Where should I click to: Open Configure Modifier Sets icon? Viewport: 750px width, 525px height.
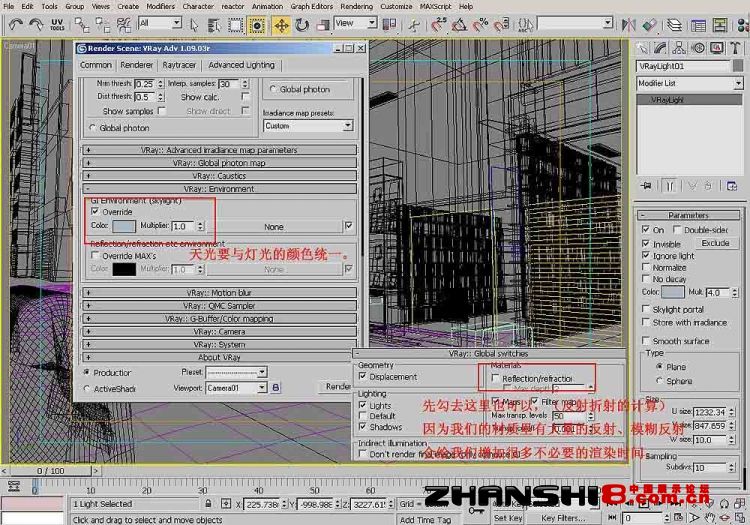(732, 186)
